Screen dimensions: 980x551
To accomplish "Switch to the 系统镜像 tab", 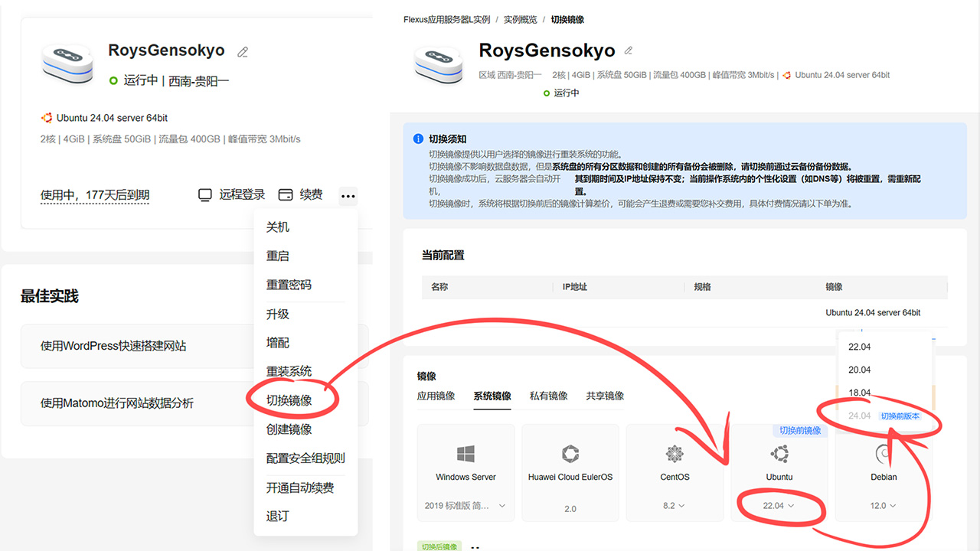I will click(x=492, y=396).
